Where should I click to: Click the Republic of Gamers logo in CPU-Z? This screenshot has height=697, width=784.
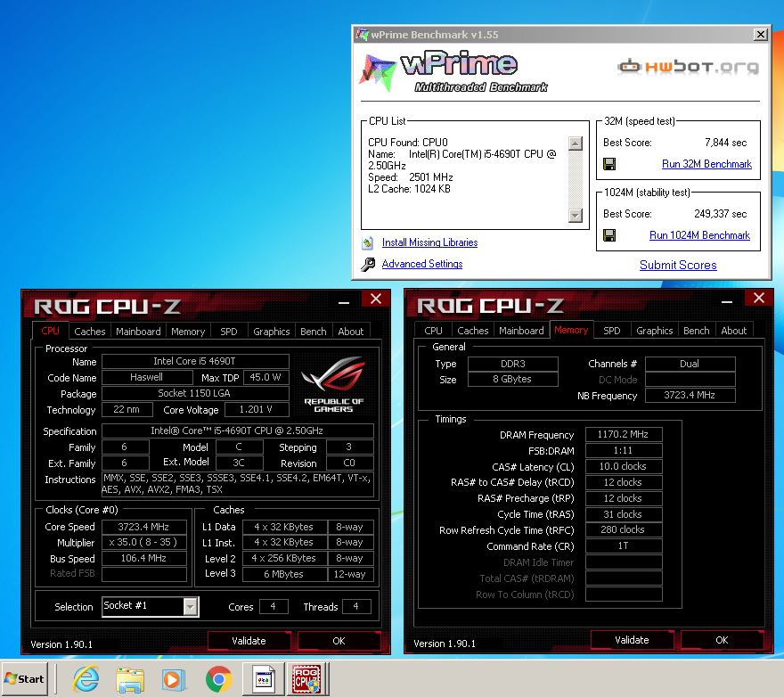(333, 384)
